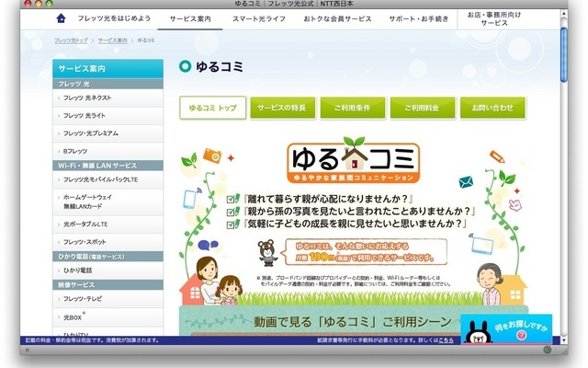Click the orange pencil icon
The image size is (588, 368).
[x=497, y=156]
